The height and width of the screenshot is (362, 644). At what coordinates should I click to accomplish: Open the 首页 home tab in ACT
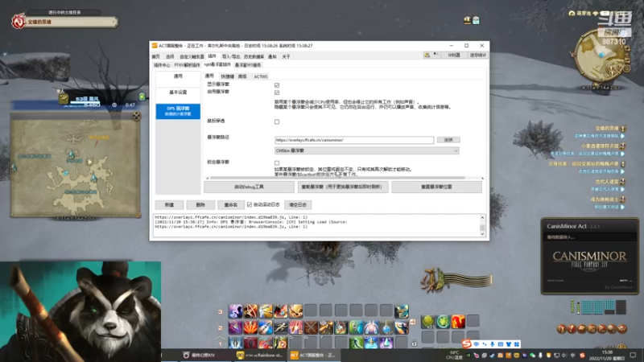155,56
